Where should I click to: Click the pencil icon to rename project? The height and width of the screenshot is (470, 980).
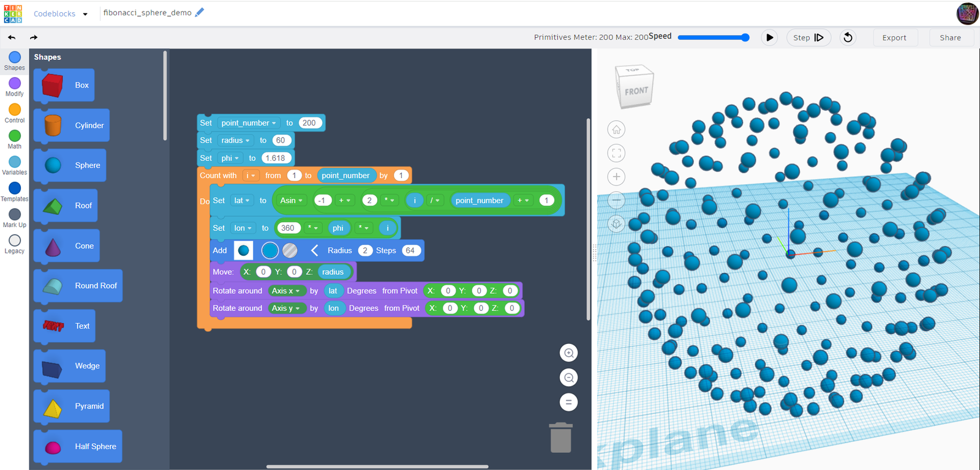[x=200, y=12]
